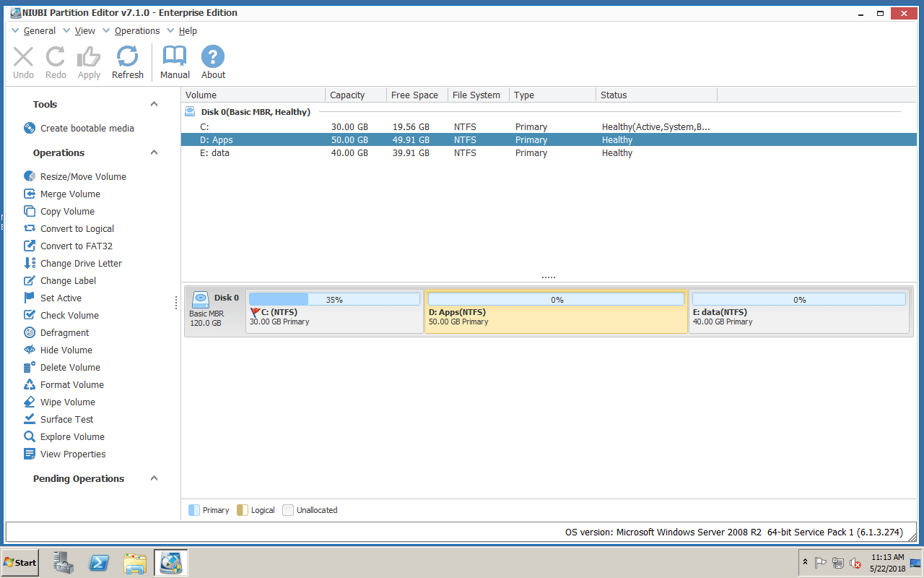924x578 pixels.
Task: Click the Merge Volume icon
Action: 30,194
